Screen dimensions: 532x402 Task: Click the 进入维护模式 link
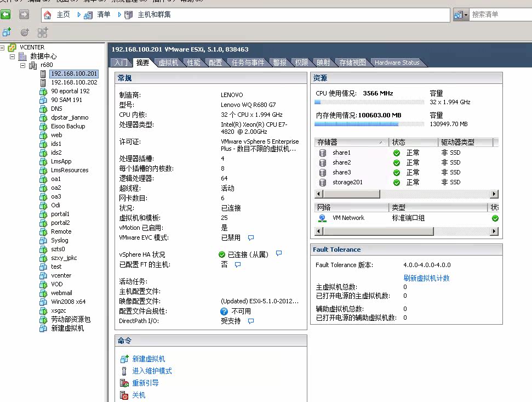152,371
